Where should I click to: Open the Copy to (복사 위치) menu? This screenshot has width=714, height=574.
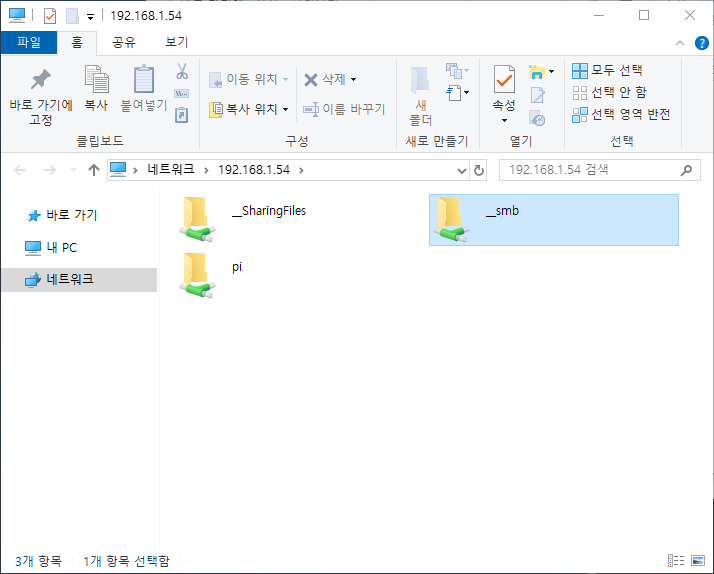point(249,109)
